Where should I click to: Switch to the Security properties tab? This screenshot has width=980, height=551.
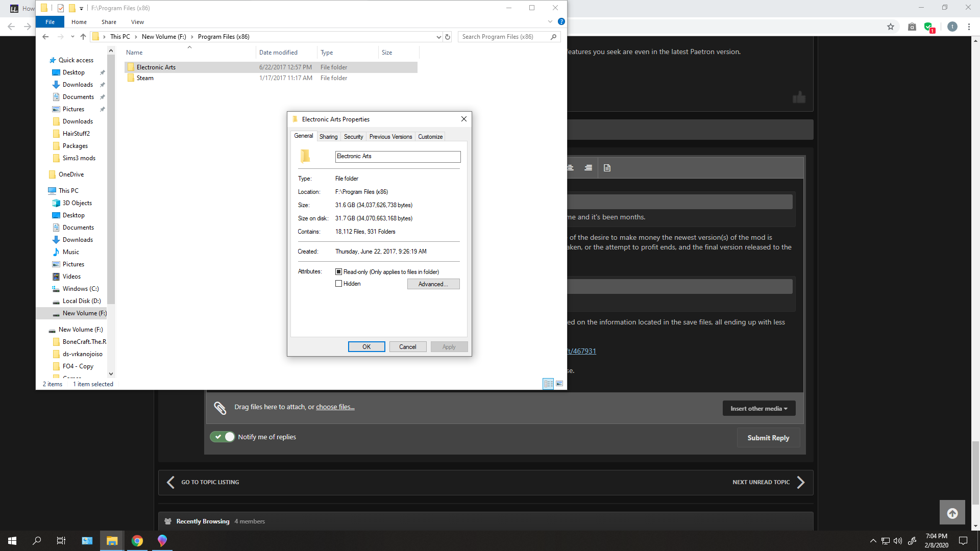tap(353, 137)
